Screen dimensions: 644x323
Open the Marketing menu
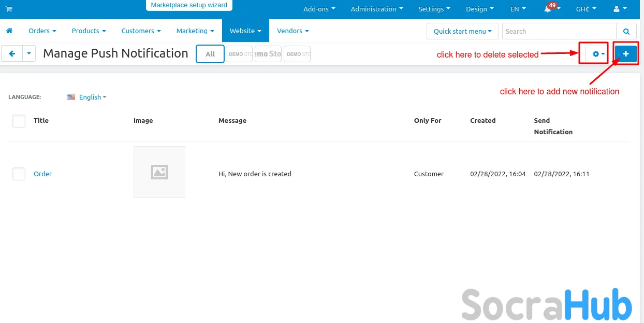tap(195, 31)
